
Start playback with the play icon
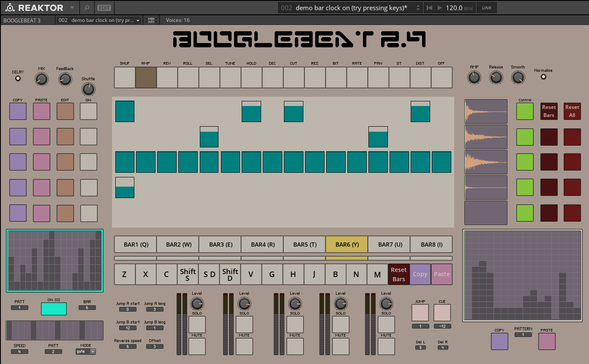[x=440, y=8]
